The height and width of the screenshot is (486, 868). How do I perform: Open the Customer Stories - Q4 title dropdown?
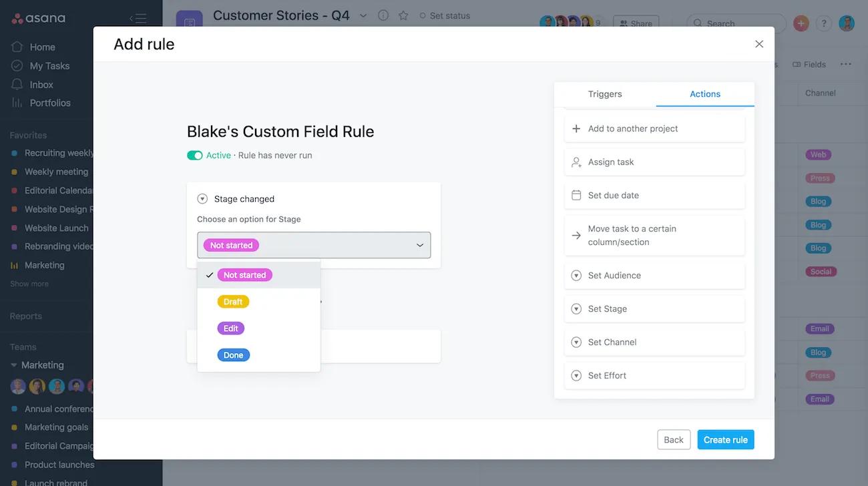click(363, 15)
